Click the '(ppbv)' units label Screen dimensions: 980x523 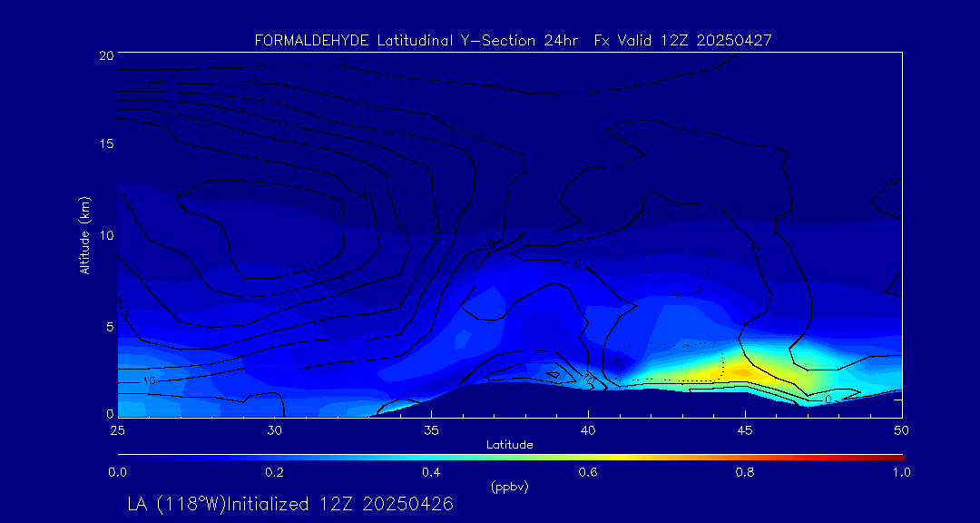click(509, 487)
